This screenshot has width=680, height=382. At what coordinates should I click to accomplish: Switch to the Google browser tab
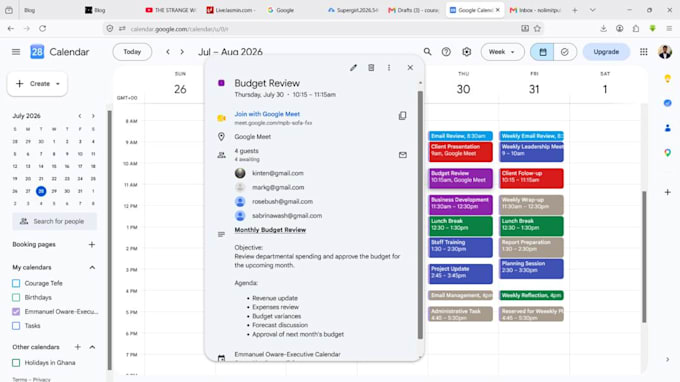[x=281, y=10]
